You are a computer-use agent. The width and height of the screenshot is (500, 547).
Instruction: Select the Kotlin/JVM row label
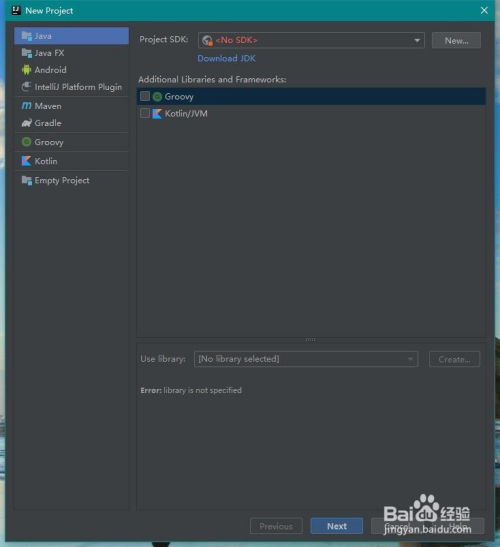click(x=186, y=113)
